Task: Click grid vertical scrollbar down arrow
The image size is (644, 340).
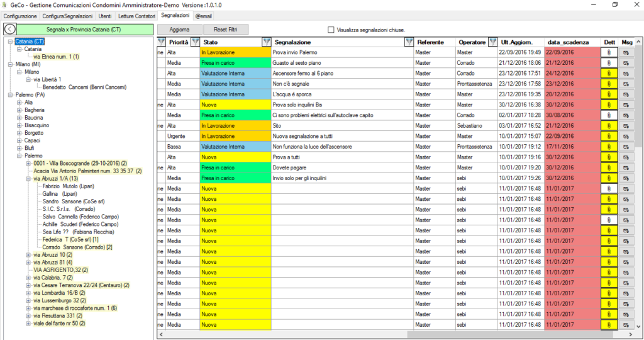Action: [638, 326]
